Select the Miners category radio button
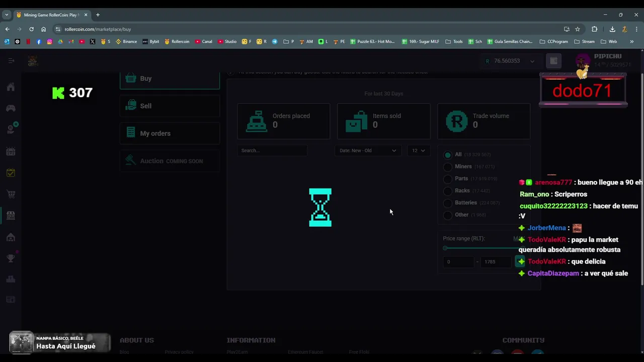The image size is (644, 362). point(447,166)
